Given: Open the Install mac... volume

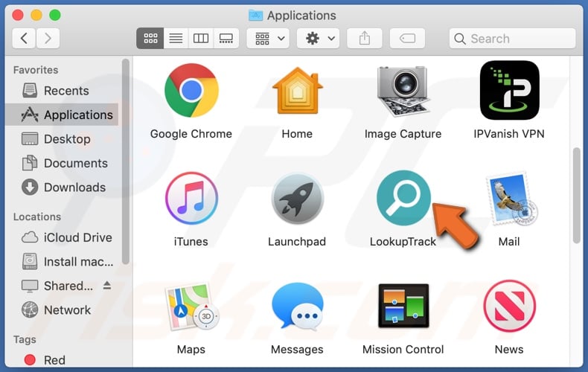Looking at the screenshot, I should click(62, 262).
